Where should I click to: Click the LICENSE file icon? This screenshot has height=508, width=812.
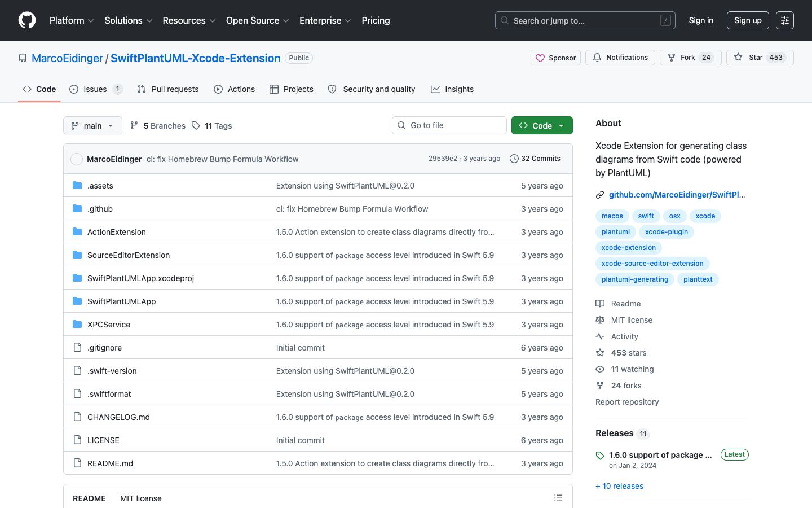77,440
